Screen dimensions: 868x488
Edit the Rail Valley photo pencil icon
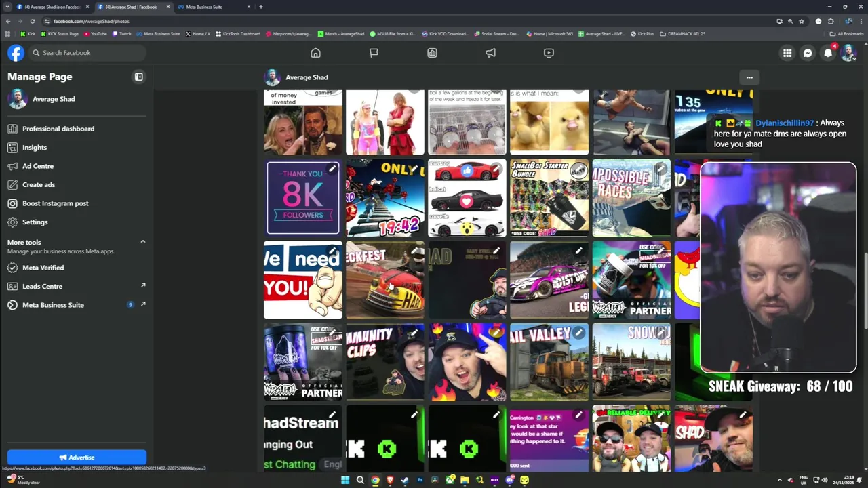(578, 333)
